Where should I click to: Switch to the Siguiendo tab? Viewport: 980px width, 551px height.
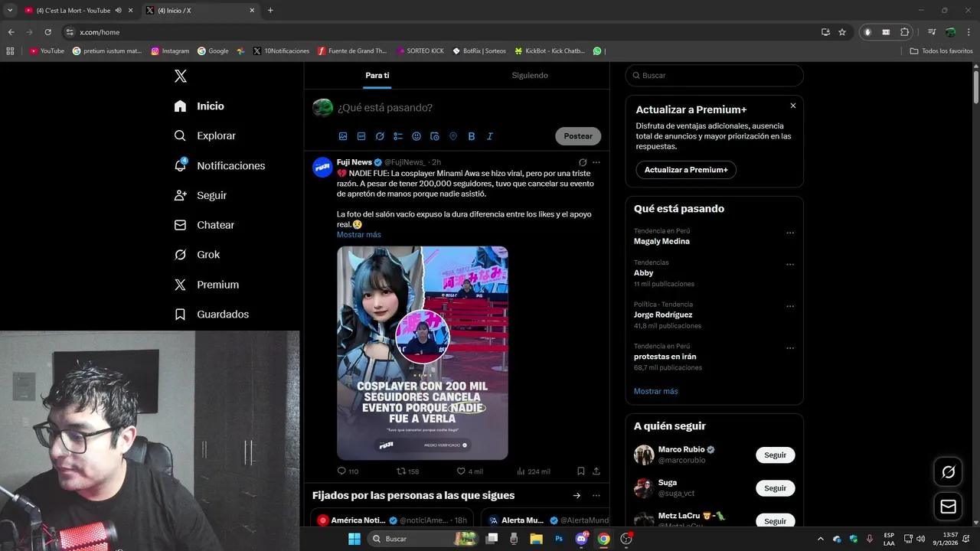click(x=530, y=75)
